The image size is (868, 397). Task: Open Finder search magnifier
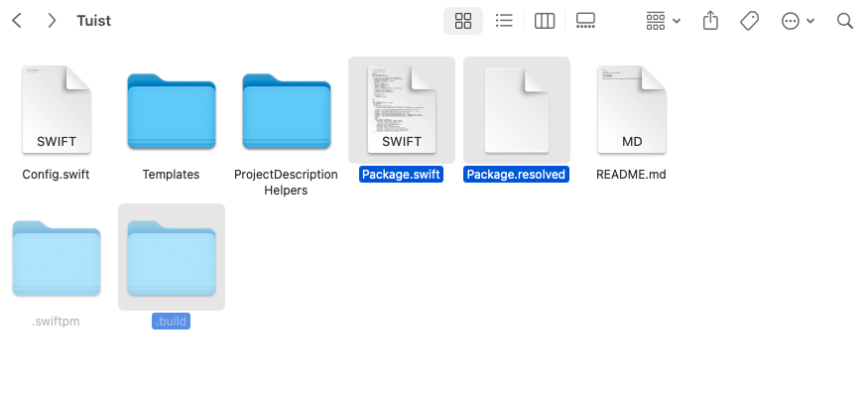(x=845, y=21)
